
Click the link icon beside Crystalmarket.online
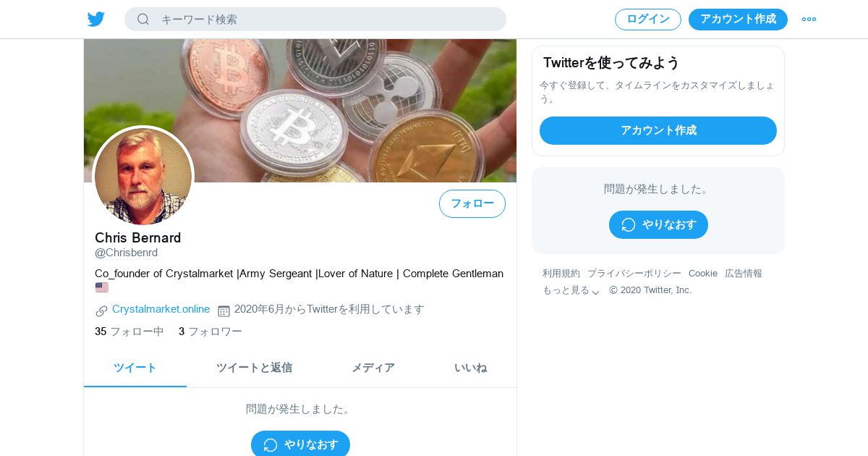coord(101,311)
